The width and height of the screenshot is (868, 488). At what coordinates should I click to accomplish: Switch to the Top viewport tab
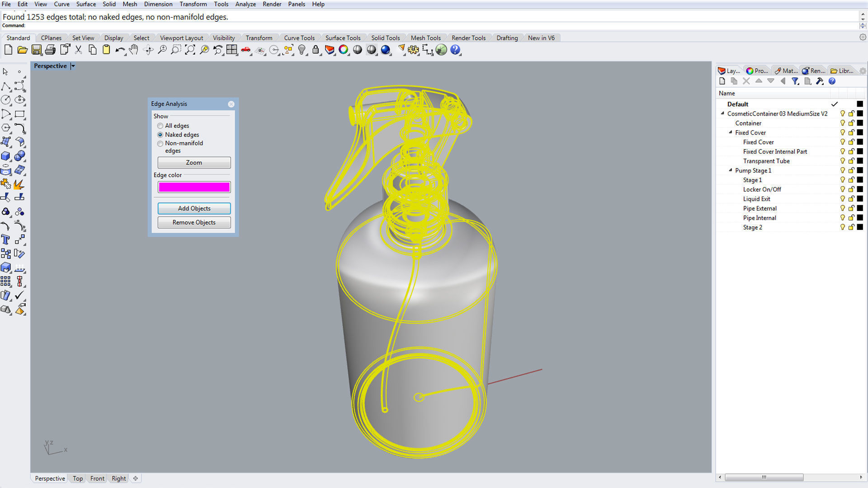(78, 479)
